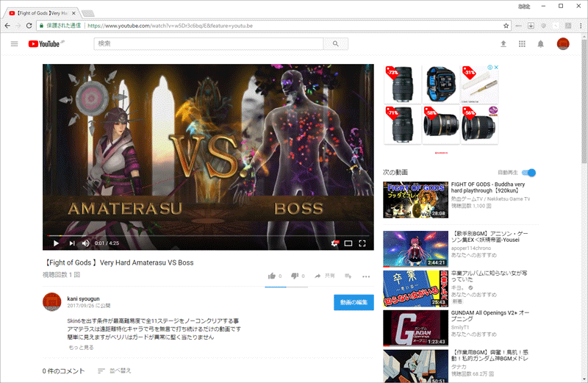The width and height of the screenshot is (588, 383).
Task: Share the video
Action: (x=324, y=276)
